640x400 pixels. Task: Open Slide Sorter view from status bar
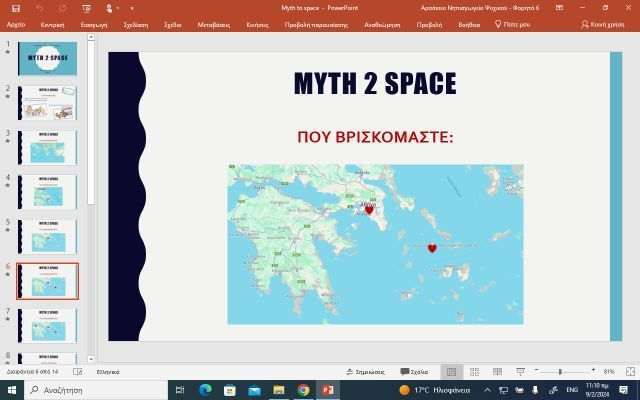[472, 371]
